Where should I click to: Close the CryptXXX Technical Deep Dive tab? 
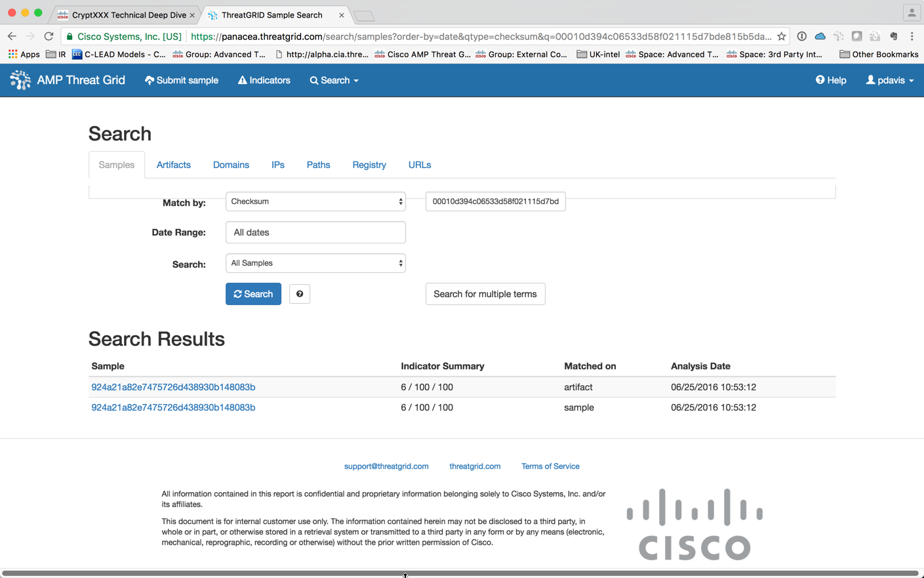click(192, 15)
